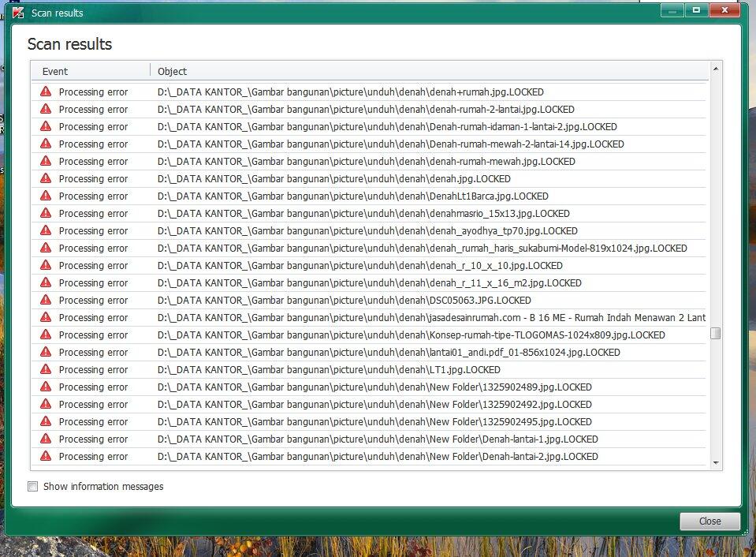756x557 pixels.
Task: Click warning icon for DenahLt1Barca.jpg.LOCKED row
Action: point(46,196)
